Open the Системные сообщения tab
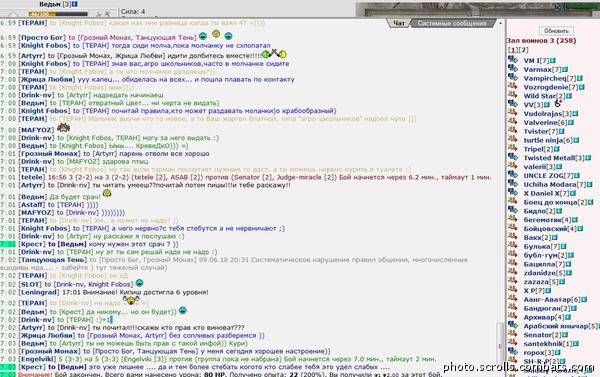The width and height of the screenshot is (600, 377). (452, 23)
